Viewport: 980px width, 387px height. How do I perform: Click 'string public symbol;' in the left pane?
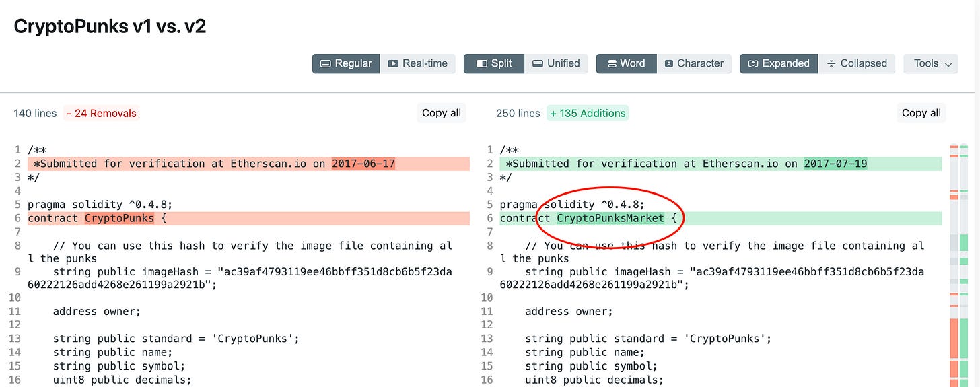click(119, 366)
